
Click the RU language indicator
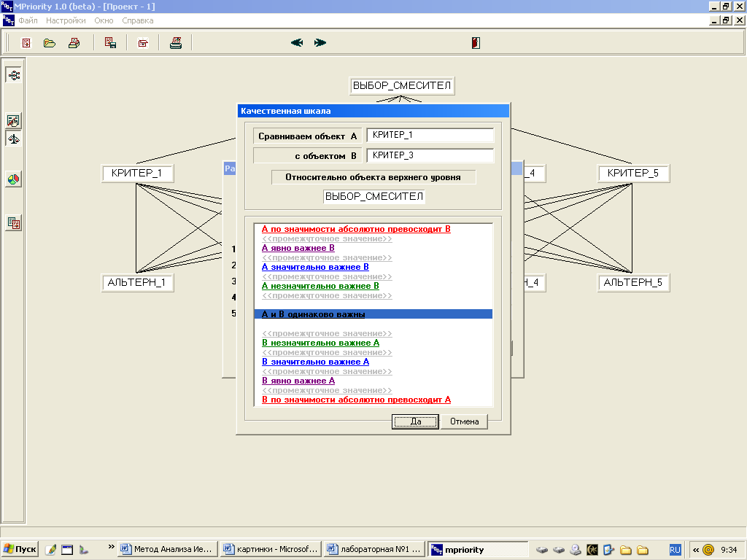coord(675,550)
